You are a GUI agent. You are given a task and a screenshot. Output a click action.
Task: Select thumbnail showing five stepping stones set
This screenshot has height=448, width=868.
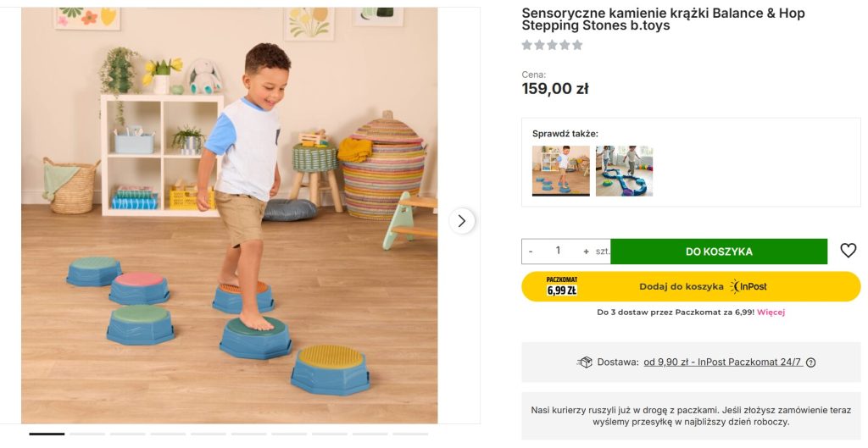(560, 170)
